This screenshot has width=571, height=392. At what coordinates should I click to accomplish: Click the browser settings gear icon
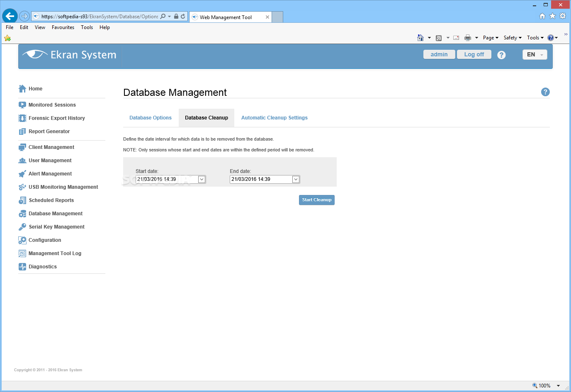pos(563,16)
